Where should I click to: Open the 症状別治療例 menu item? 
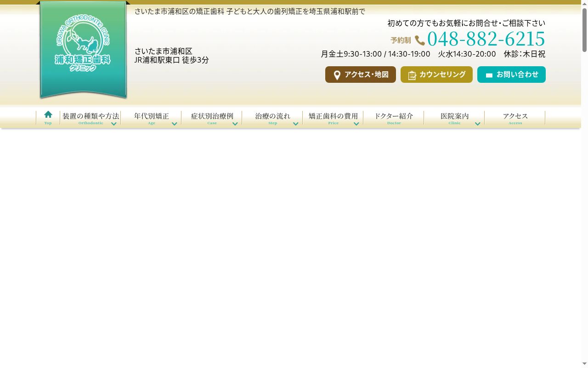point(212,118)
